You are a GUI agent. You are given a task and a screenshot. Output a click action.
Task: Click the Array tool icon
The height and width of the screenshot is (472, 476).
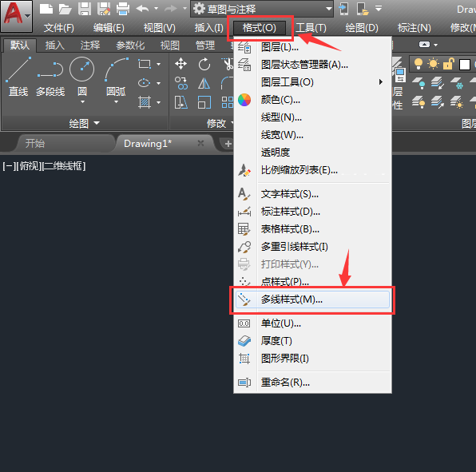[x=228, y=102]
